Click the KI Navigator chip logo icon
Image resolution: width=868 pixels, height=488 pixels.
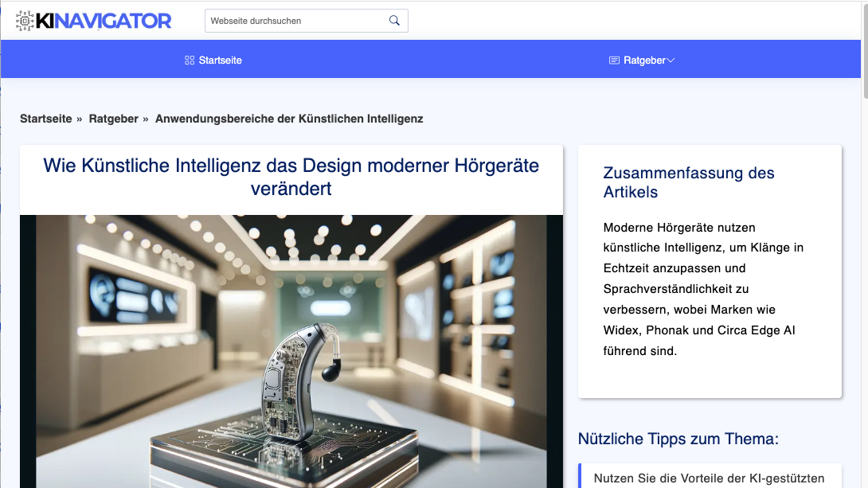26,21
